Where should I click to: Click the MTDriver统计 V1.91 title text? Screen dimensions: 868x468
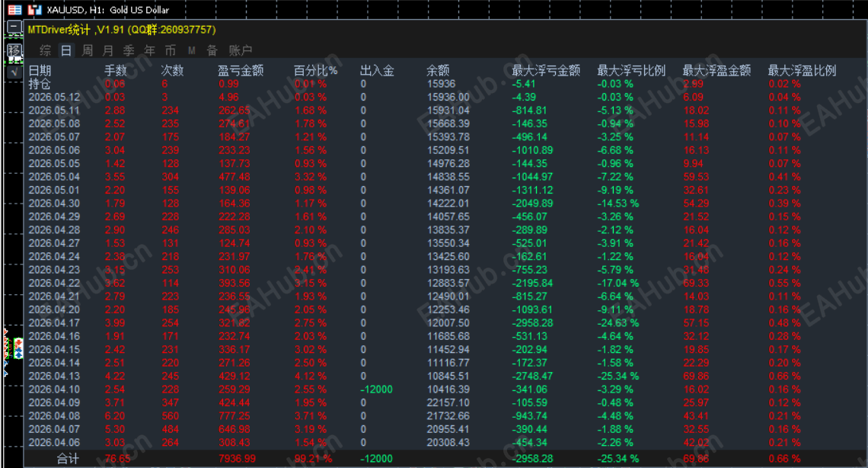(122, 30)
